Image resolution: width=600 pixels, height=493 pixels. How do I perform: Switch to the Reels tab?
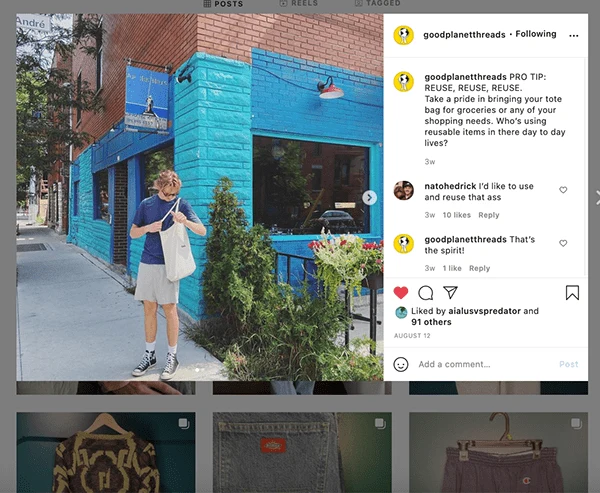pos(299,3)
